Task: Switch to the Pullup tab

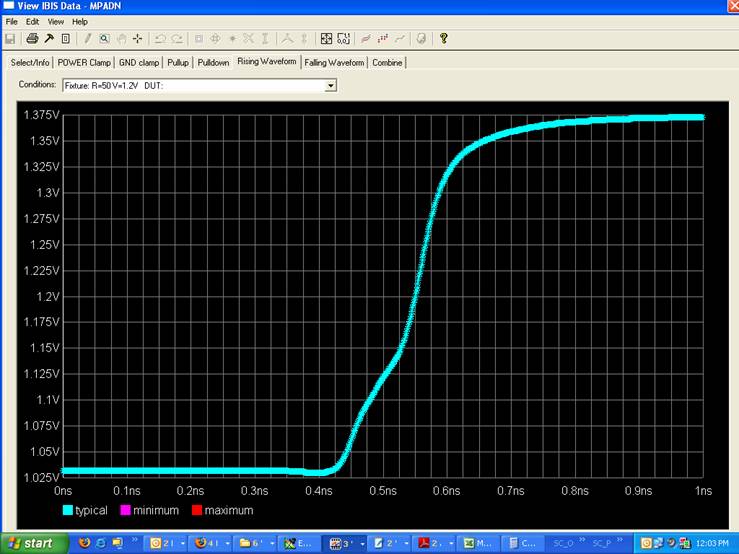Action: click(x=178, y=62)
